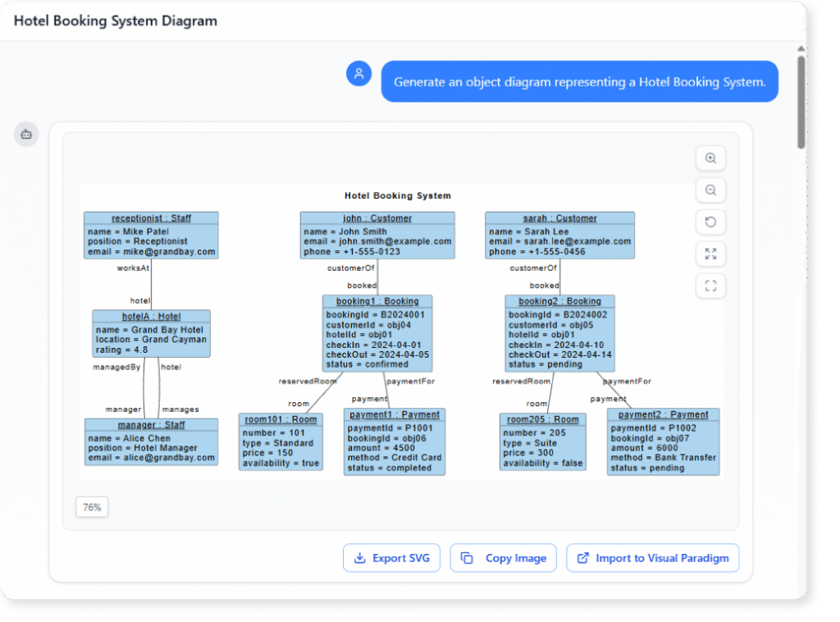Reset the diagram view
This screenshot has width=840, height=622.
[710, 222]
